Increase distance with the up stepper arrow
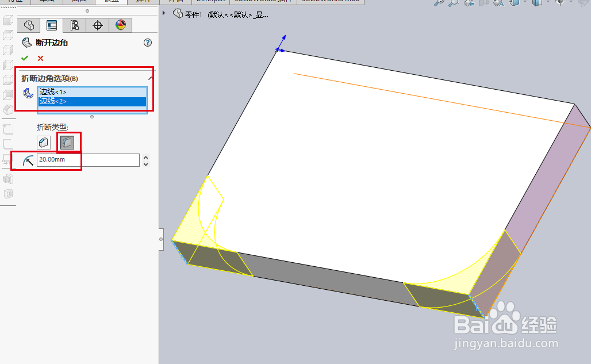 coord(145,156)
